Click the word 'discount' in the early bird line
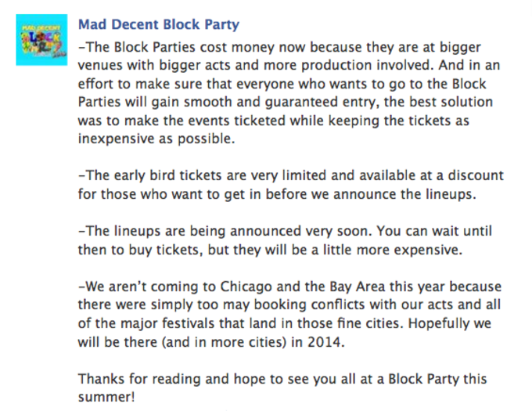This screenshot has height=411, width=532. click(x=476, y=175)
